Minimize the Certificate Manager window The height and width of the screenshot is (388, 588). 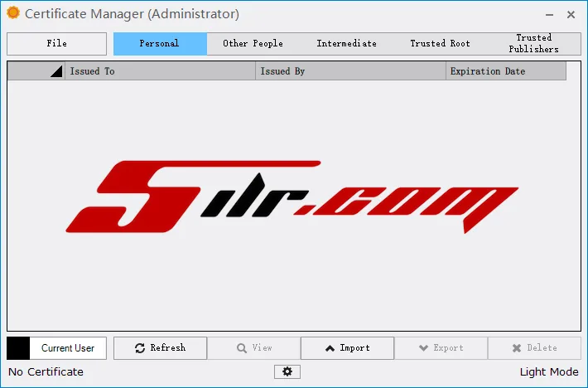point(549,15)
